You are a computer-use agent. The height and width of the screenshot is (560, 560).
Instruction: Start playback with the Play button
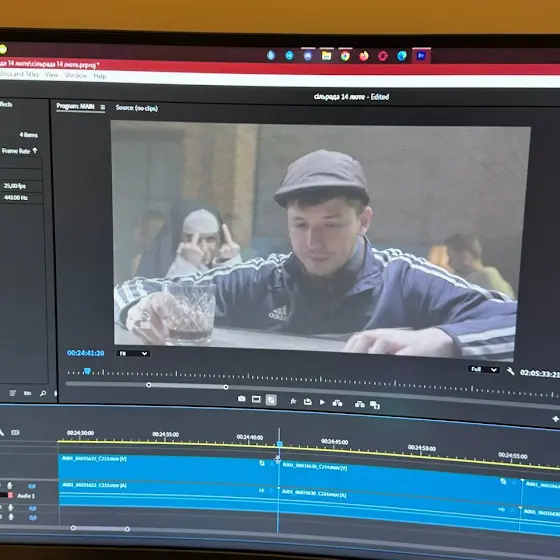click(x=322, y=402)
